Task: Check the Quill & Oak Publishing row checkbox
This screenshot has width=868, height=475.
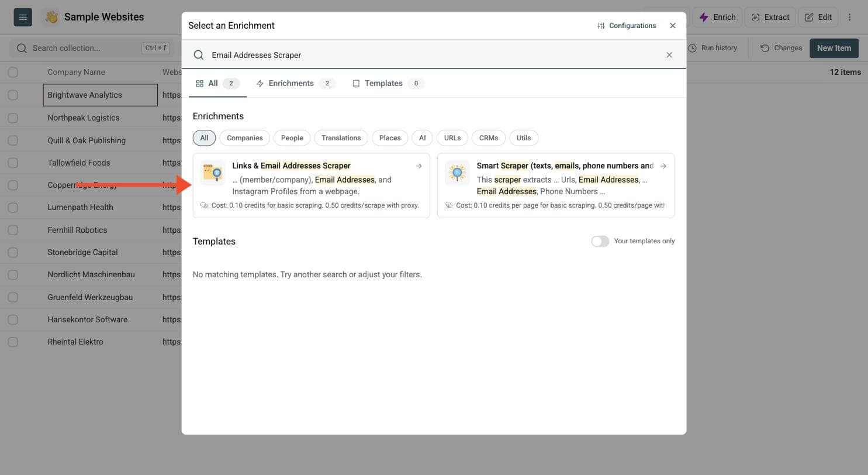Action: (13, 140)
